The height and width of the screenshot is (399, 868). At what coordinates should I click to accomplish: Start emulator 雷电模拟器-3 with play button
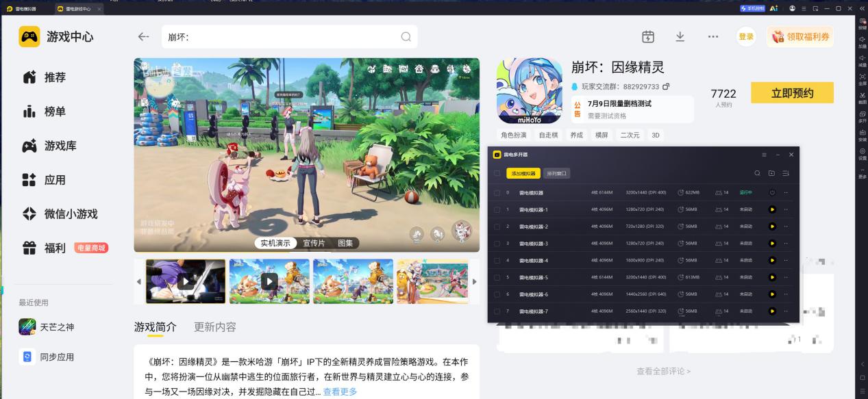(772, 244)
